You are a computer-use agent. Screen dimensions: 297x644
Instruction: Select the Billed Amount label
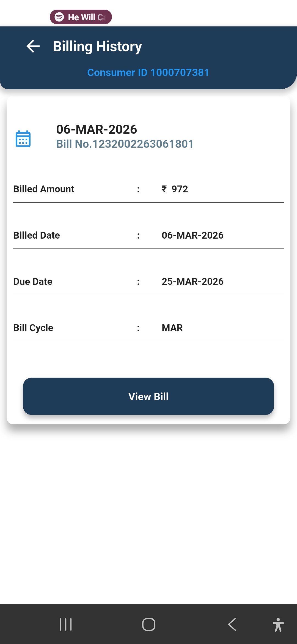coord(44,189)
